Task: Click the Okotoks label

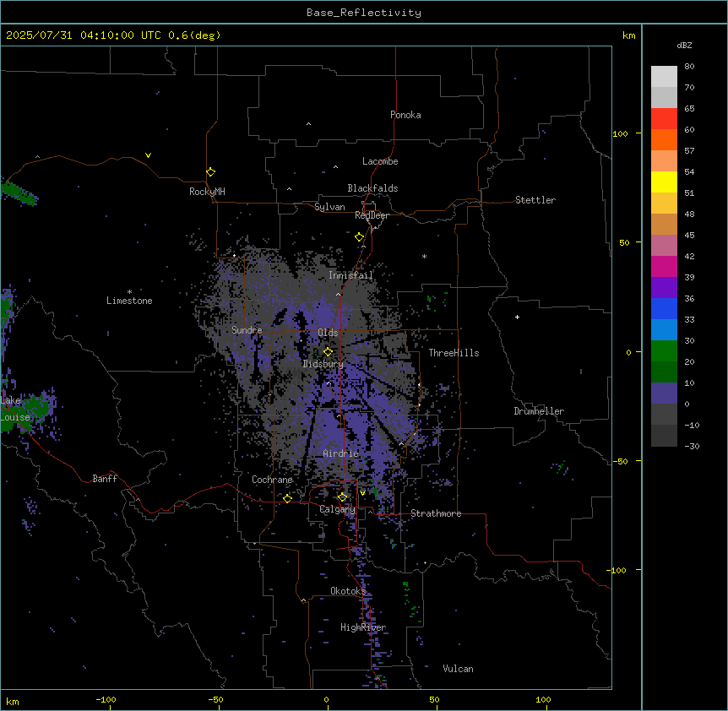Action: click(x=348, y=591)
